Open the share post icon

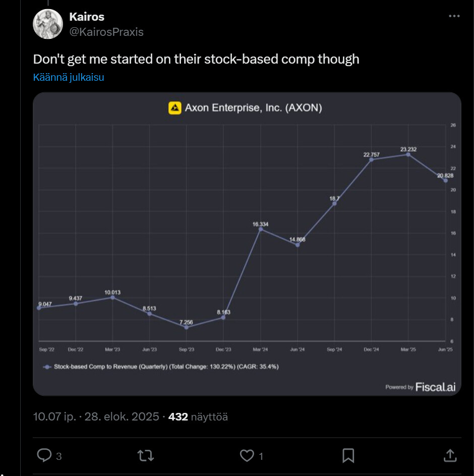(450, 456)
